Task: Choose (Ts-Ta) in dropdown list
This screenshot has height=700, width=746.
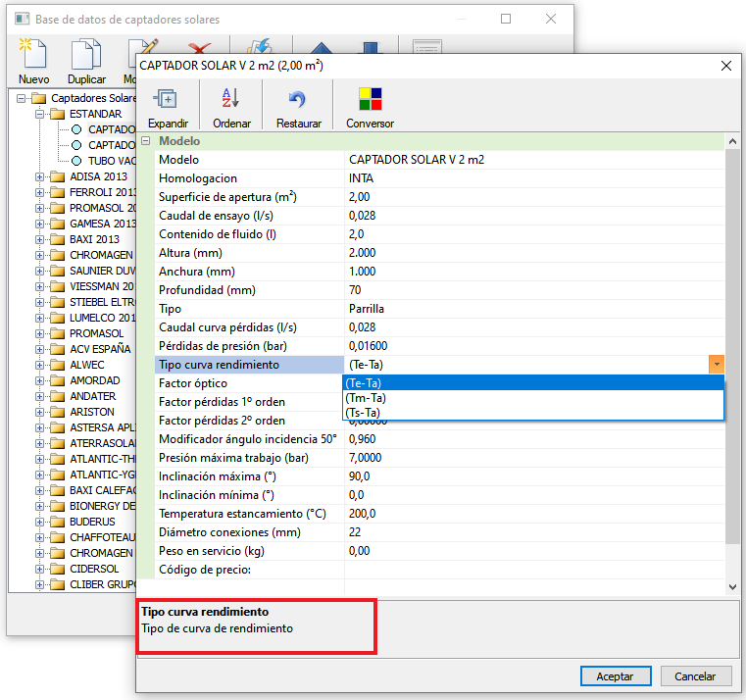Action: (x=533, y=413)
